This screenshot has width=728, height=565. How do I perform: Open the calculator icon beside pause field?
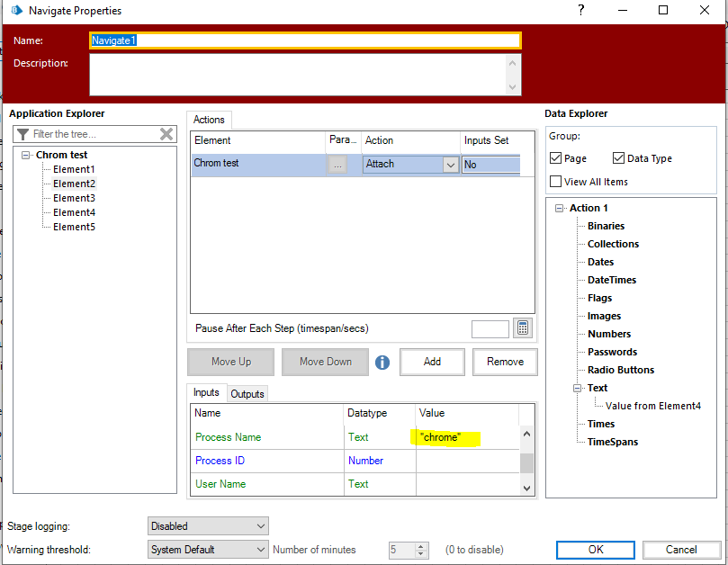tap(523, 328)
